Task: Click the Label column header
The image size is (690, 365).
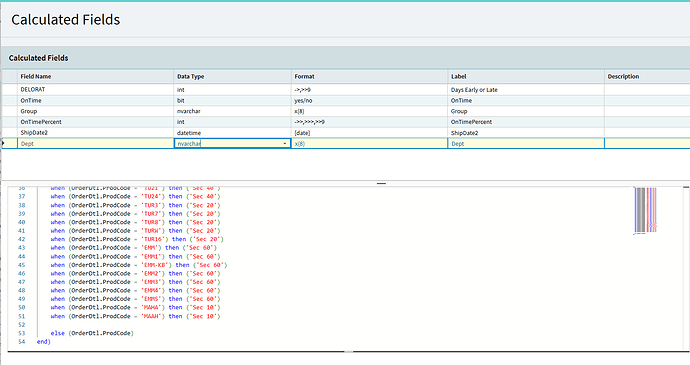Action: point(526,76)
